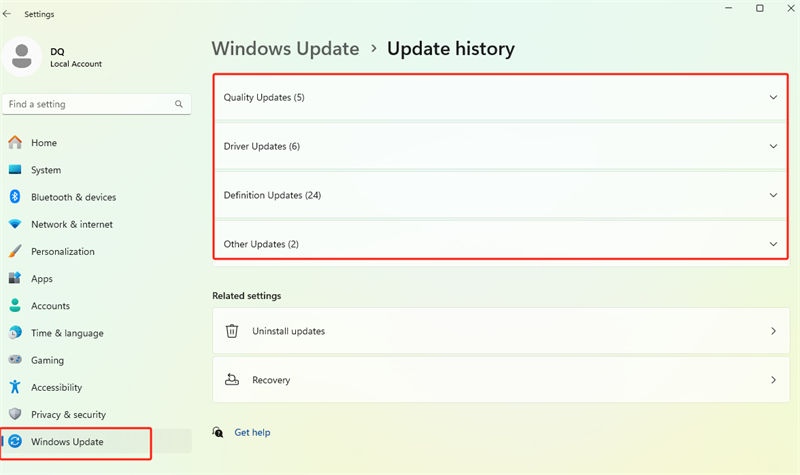Screen dimensions: 800x475
Task: Open Privacy & security settings
Action: 97,414
